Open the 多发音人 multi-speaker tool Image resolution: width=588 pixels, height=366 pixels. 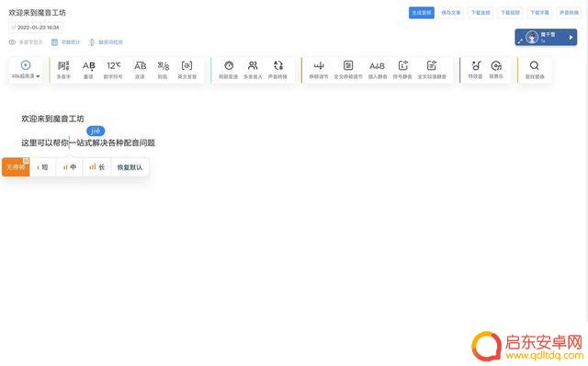[253, 70]
